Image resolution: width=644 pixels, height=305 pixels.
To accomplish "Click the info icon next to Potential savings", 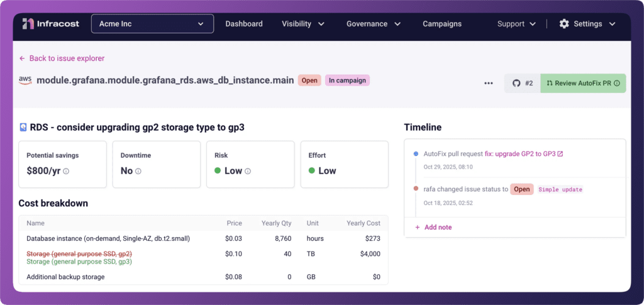I will [66, 171].
